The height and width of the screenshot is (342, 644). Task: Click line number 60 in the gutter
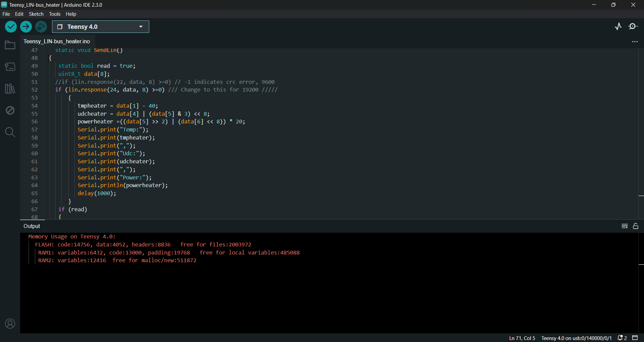tap(35, 154)
